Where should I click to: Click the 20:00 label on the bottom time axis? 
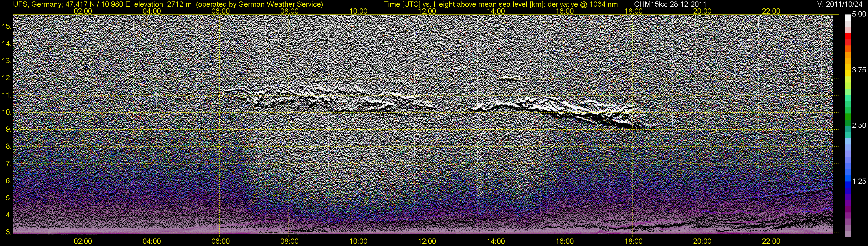702,241
